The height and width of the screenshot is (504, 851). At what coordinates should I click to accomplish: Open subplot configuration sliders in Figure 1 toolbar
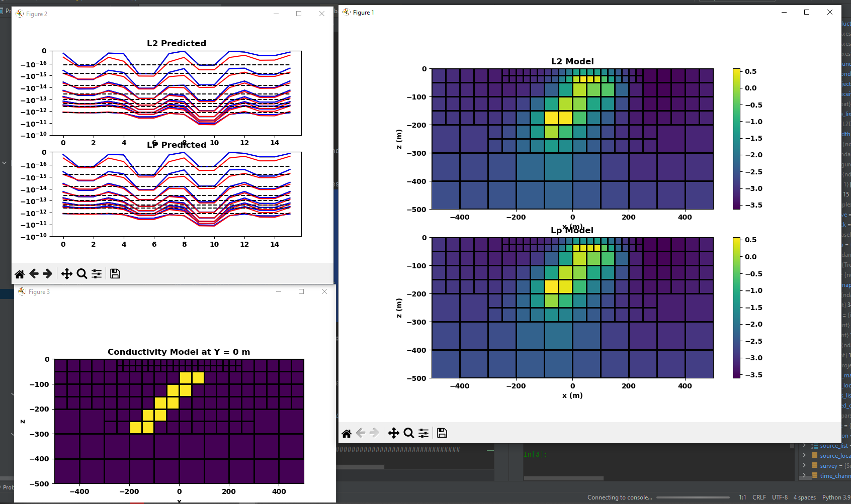click(x=423, y=433)
